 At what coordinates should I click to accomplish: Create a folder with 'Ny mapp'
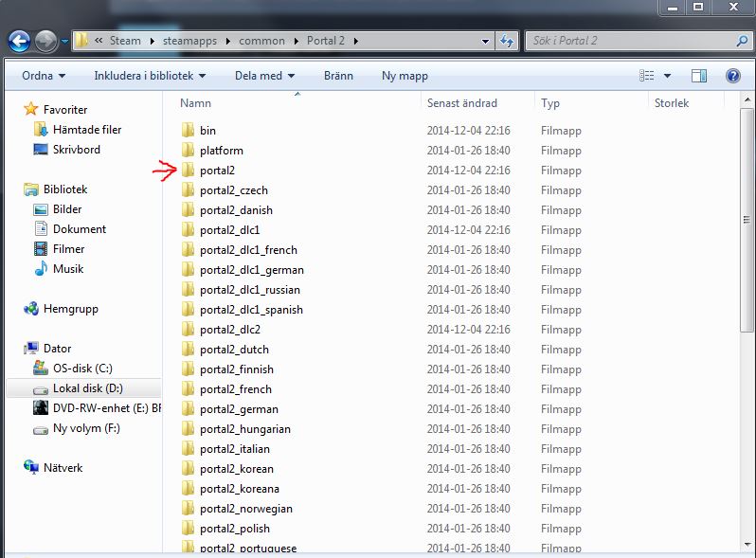pos(405,76)
